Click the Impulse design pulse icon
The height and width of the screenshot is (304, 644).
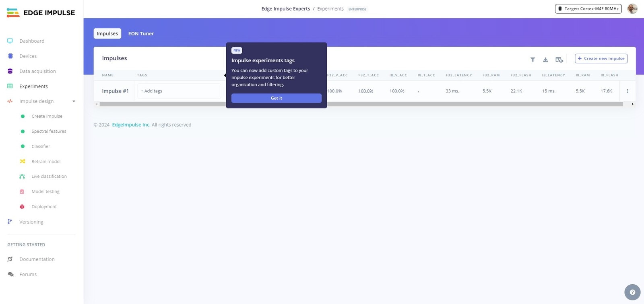click(x=10, y=101)
